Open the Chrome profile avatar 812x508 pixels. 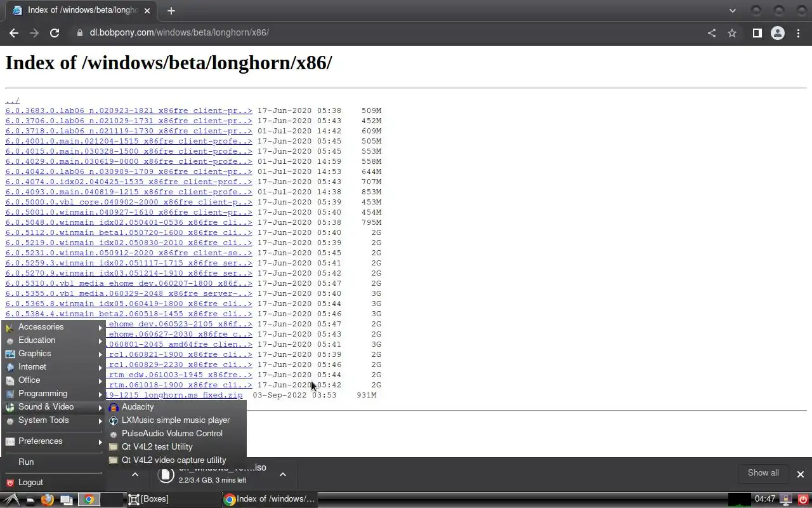(x=778, y=33)
